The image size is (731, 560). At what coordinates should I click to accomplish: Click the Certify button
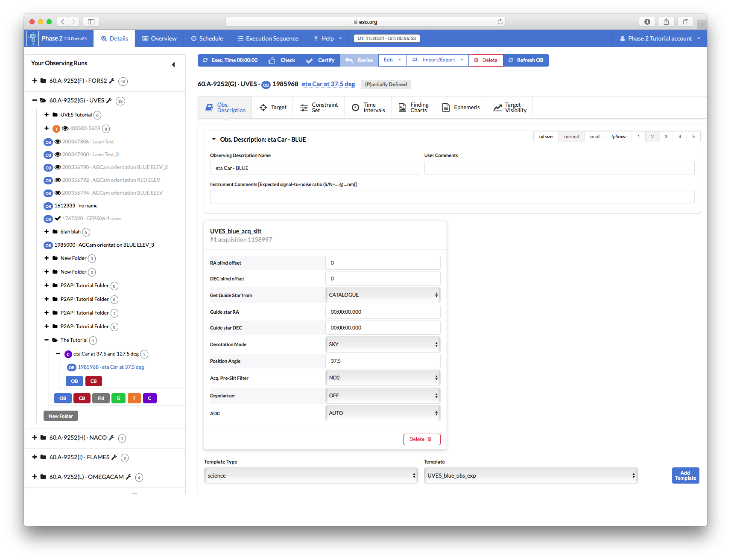pos(321,60)
